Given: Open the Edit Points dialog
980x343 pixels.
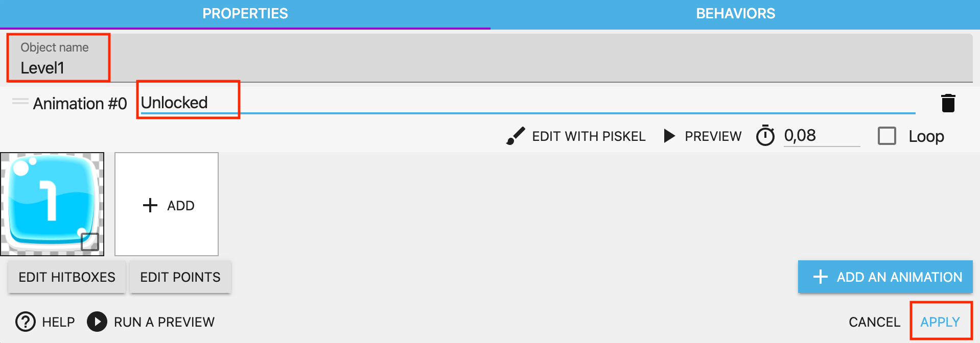Looking at the screenshot, I should point(180,277).
